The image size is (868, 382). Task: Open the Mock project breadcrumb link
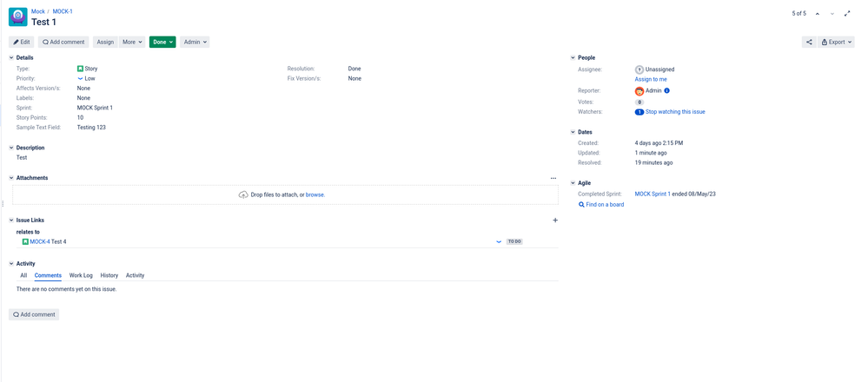pyautogui.click(x=38, y=11)
